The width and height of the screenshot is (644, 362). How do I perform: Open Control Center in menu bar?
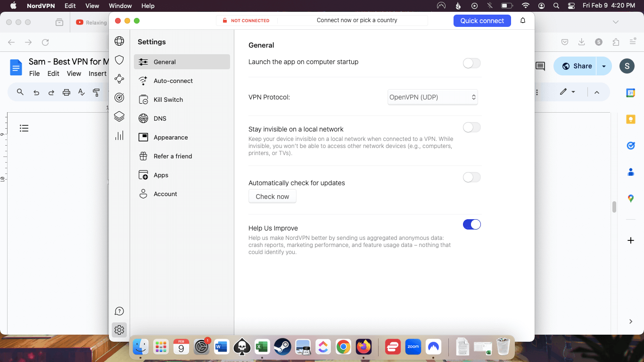click(572, 6)
